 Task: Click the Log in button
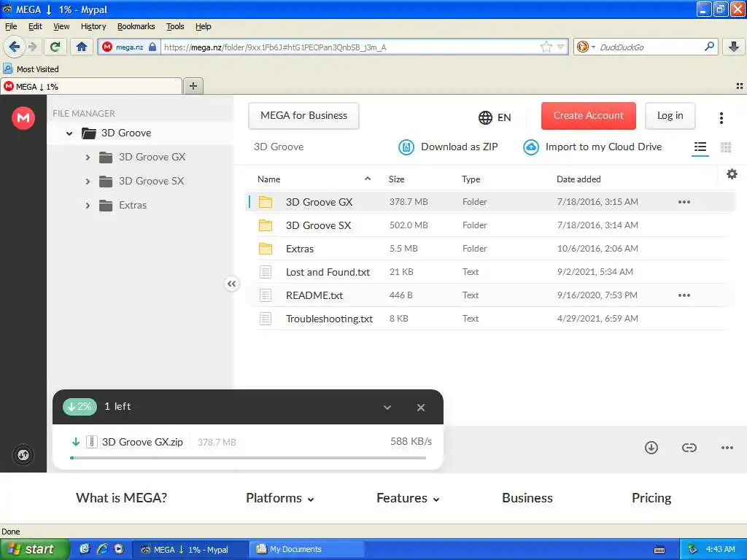(x=670, y=116)
